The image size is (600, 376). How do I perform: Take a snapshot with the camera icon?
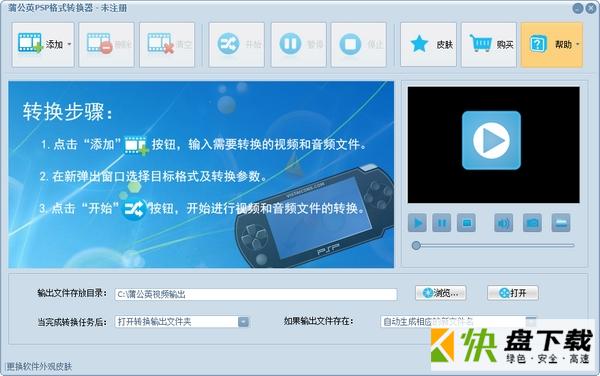tap(532, 223)
